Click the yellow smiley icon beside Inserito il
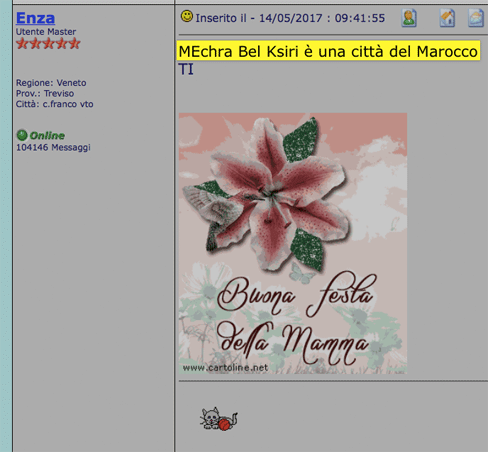The image size is (488, 452). tap(187, 16)
